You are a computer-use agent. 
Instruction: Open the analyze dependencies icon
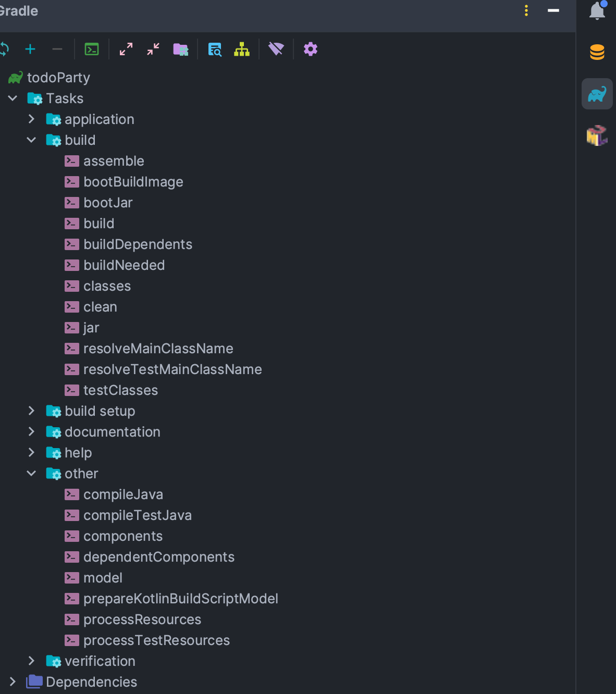[215, 49]
